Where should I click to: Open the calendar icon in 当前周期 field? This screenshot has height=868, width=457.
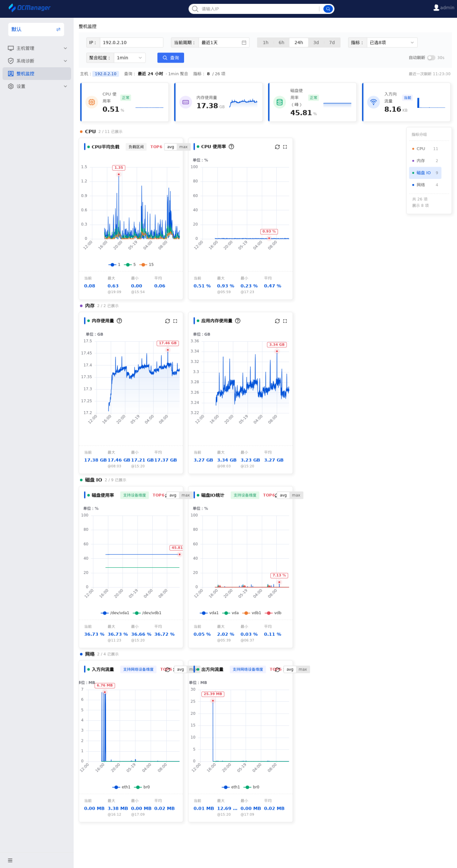coord(244,43)
